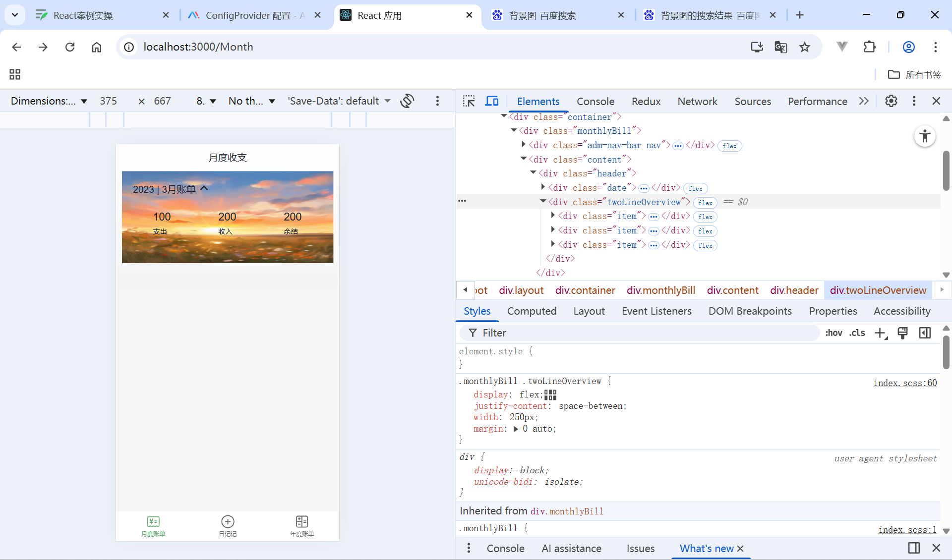This screenshot has height=560, width=952.
Task: Collapse the twoLineOverview div node
Action: (543, 201)
